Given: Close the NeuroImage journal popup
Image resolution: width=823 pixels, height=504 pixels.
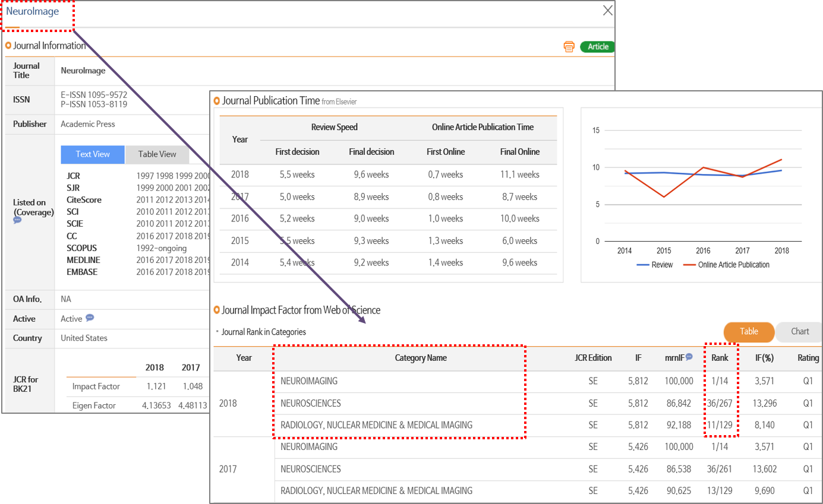Looking at the screenshot, I should (x=607, y=11).
